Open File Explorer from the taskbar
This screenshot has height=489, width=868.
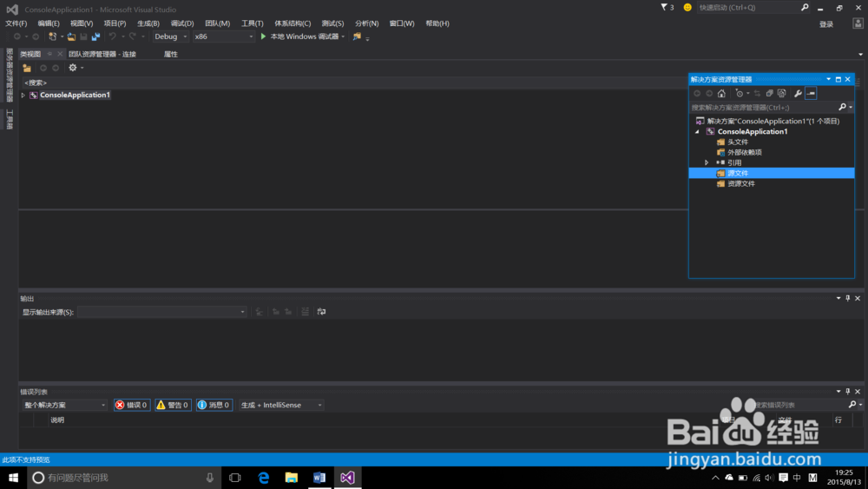click(x=291, y=478)
